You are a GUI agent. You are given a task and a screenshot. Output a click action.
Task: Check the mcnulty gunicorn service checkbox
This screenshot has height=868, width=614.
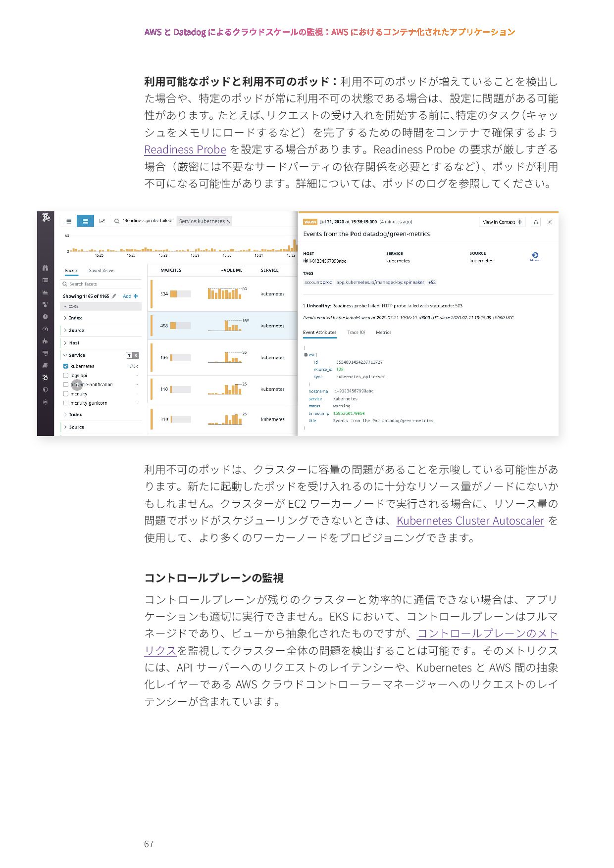tap(66, 403)
